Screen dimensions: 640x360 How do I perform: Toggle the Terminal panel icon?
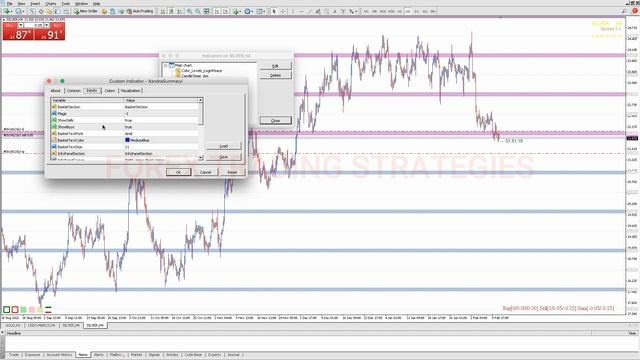point(58,11)
